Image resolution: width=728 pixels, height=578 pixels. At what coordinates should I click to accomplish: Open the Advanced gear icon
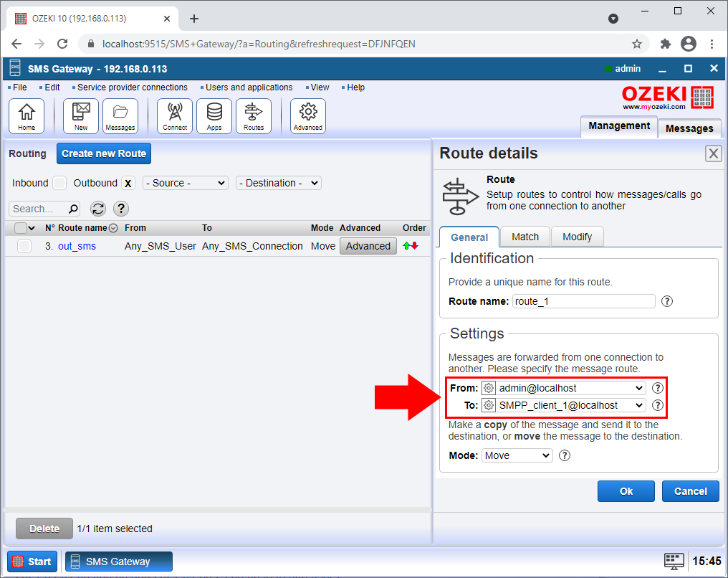[x=308, y=116]
